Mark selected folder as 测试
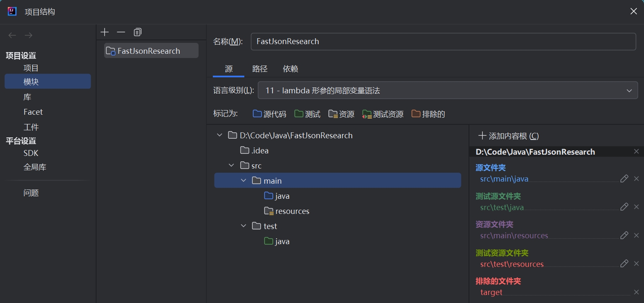 coord(307,114)
